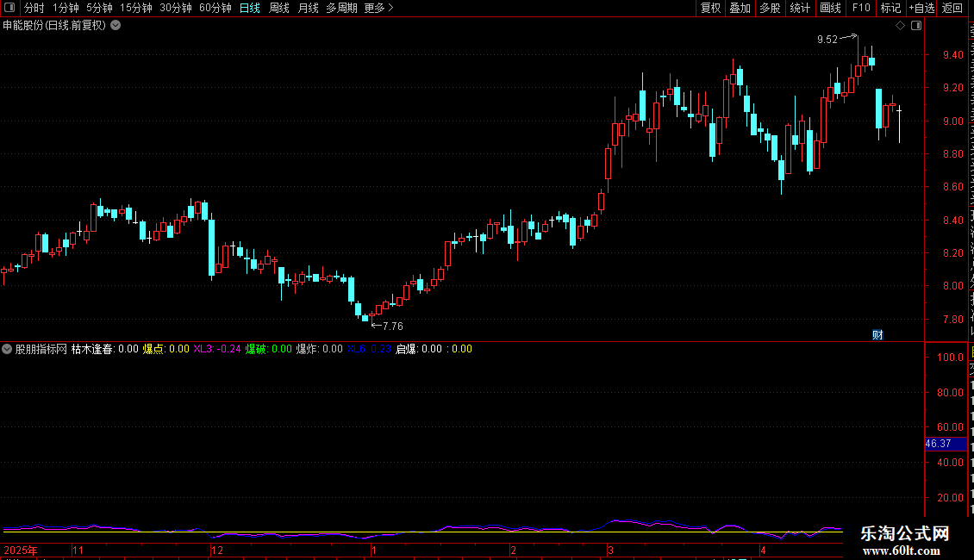Click the 股朋指标网 indicator name
Image resolution: width=974 pixels, height=560 pixels.
41,349
